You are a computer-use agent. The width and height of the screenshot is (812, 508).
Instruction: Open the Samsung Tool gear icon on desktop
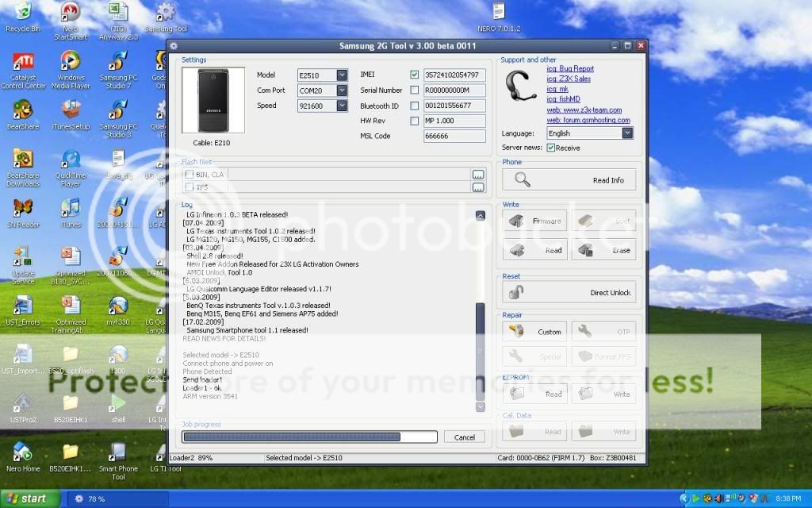coord(166,17)
